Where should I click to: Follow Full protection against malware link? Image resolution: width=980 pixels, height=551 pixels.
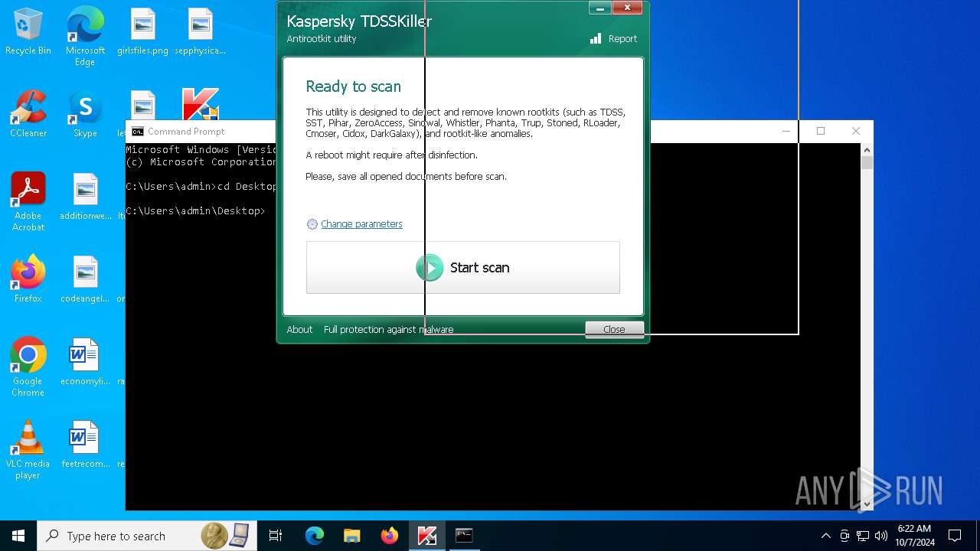click(388, 330)
